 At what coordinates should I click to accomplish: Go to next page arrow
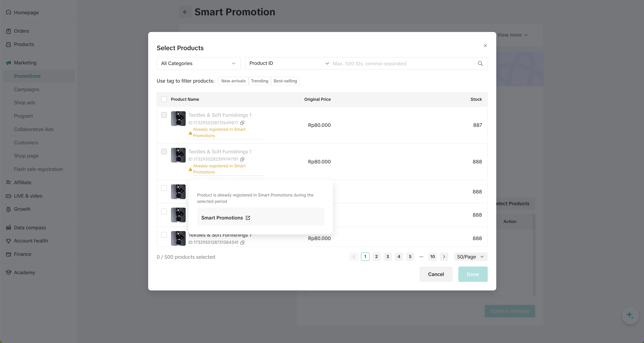pos(444,256)
